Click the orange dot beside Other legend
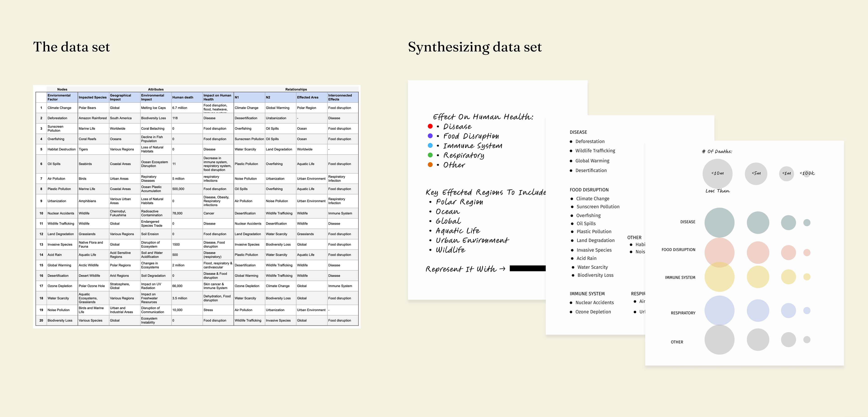The width and height of the screenshot is (868, 417). click(430, 164)
